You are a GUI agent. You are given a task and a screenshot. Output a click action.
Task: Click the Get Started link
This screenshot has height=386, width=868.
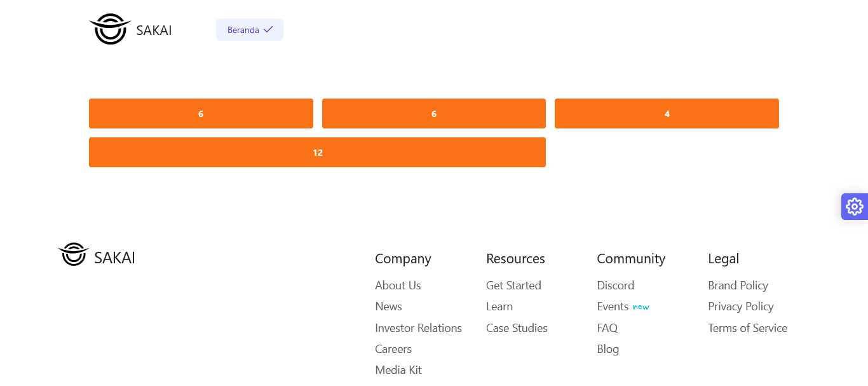click(513, 286)
